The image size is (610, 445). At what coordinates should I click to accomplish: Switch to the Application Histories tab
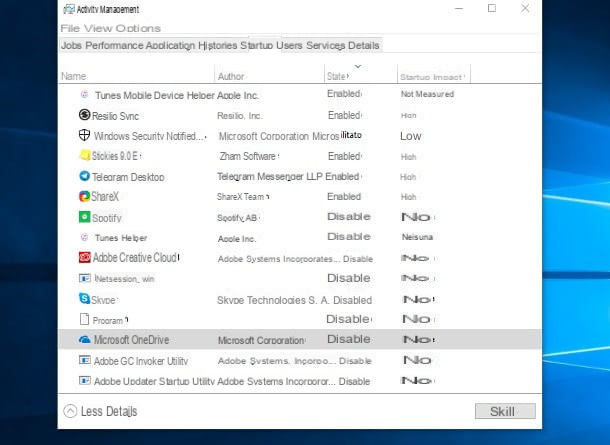click(191, 46)
